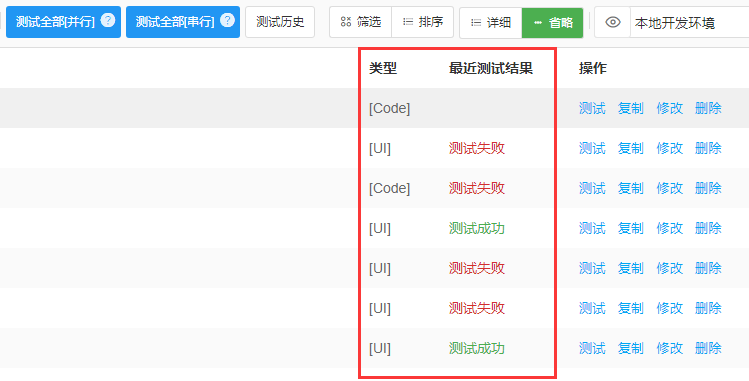The image size is (749, 381).
Task: Open the 筛选 filter option
Action: coord(361,22)
